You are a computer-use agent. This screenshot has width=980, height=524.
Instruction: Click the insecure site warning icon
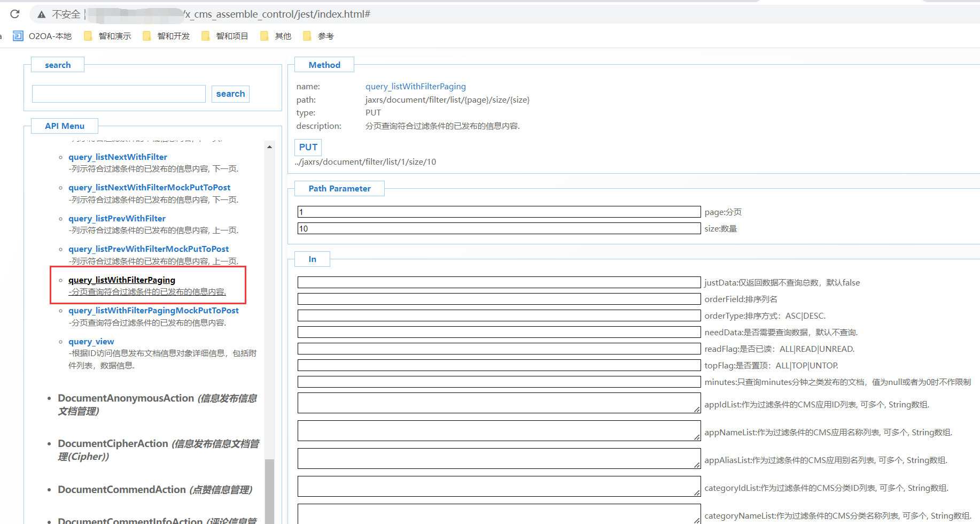click(x=42, y=14)
